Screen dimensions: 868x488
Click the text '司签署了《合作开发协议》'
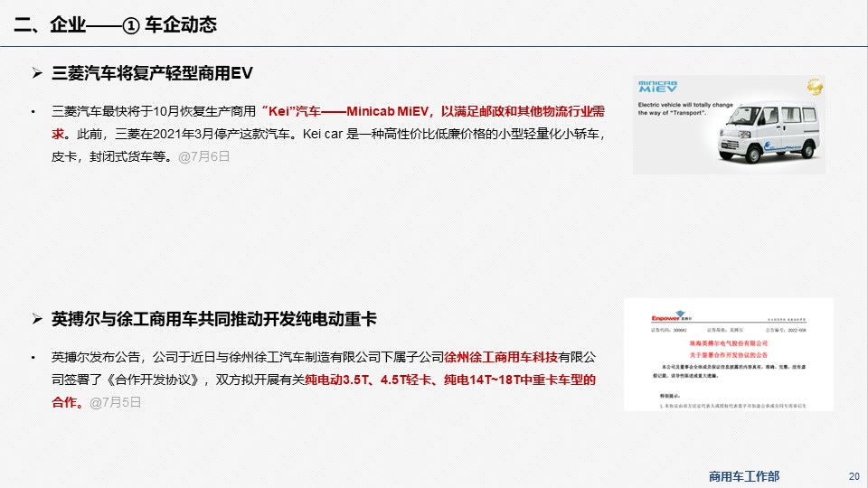127,380
